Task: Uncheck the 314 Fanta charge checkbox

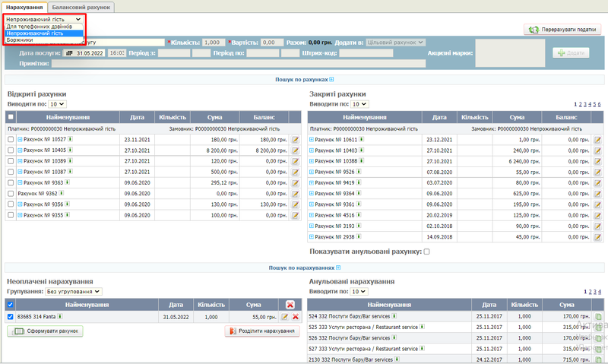Action: [11, 317]
